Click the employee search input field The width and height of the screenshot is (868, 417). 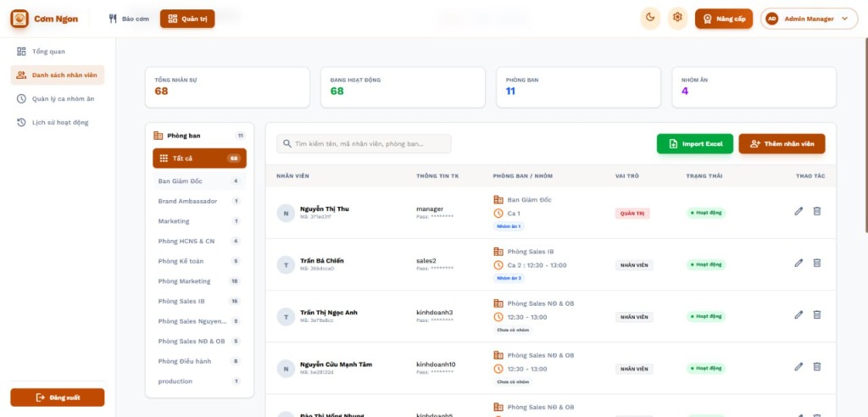click(364, 144)
